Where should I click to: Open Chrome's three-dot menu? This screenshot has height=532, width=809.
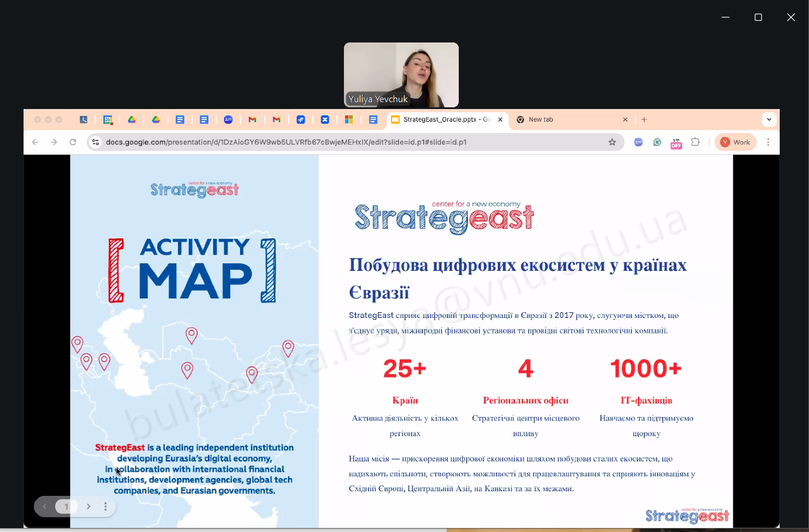pyautogui.click(x=768, y=142)
